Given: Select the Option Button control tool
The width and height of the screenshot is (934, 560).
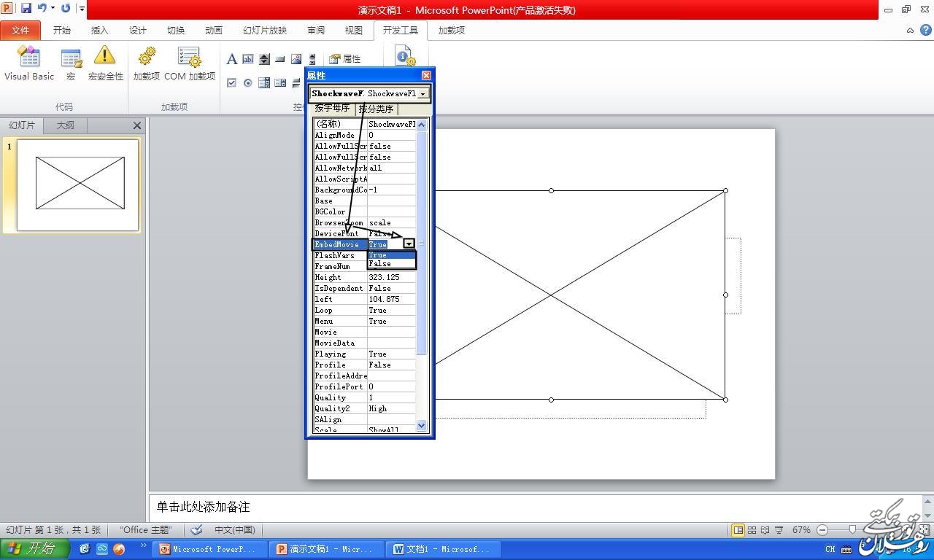Looking at the screenshot, I should pos(248,83).
